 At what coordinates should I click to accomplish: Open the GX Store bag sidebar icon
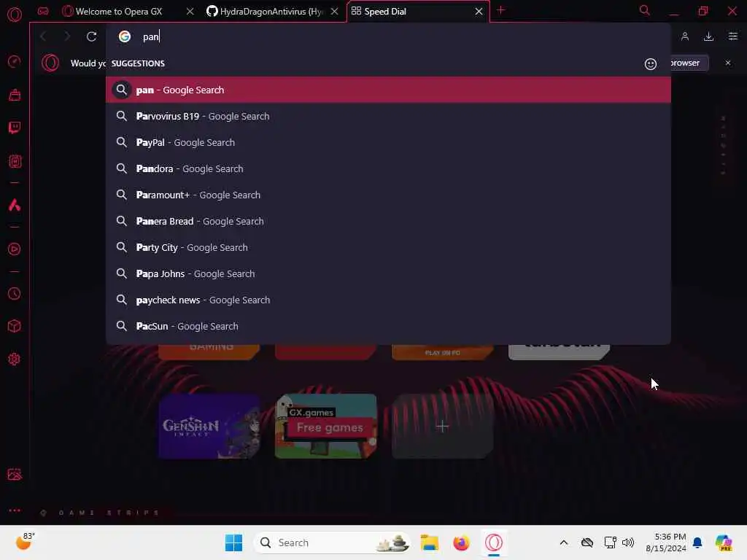click(15, 95)
